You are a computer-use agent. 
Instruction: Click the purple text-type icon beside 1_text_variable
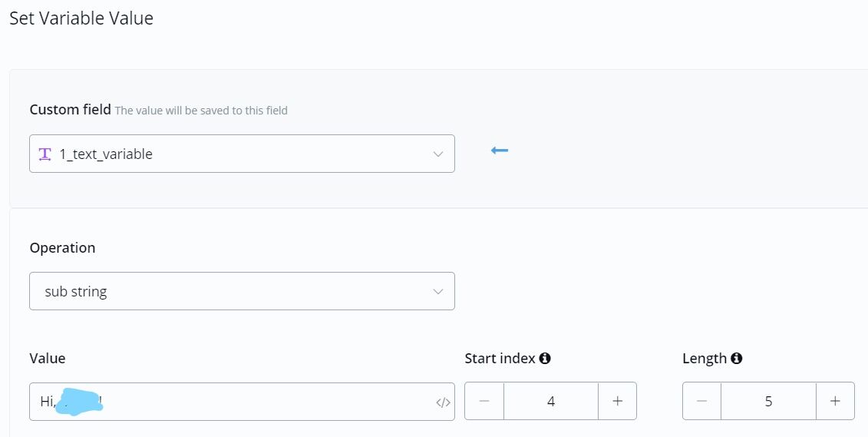[45, 154]
